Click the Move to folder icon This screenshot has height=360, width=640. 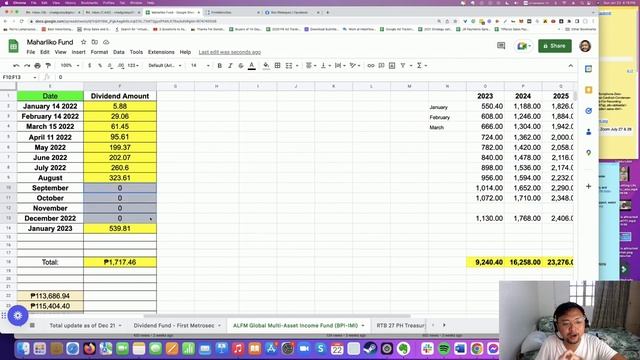pos(95,42)
